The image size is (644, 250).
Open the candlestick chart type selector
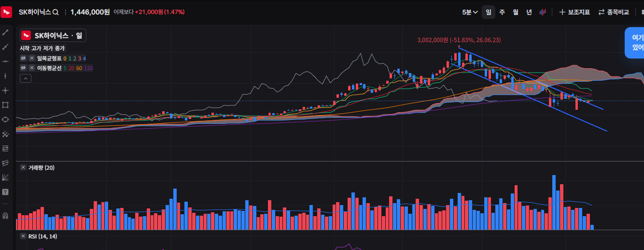(x=542, y=12)
